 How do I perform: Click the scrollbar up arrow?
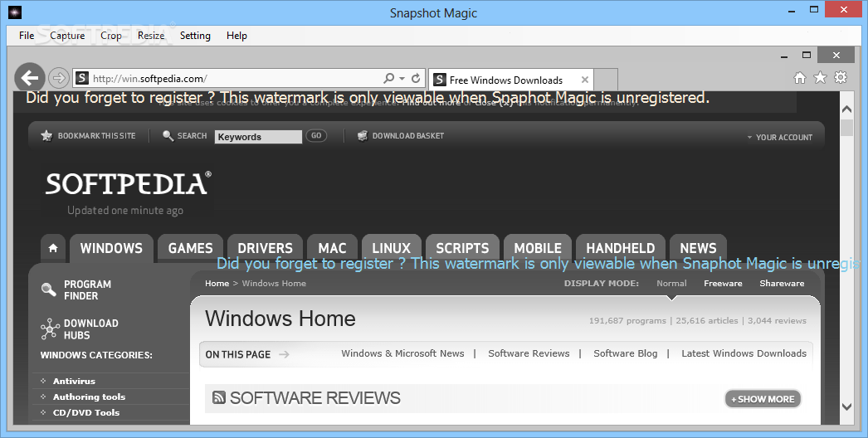(846, 109)
